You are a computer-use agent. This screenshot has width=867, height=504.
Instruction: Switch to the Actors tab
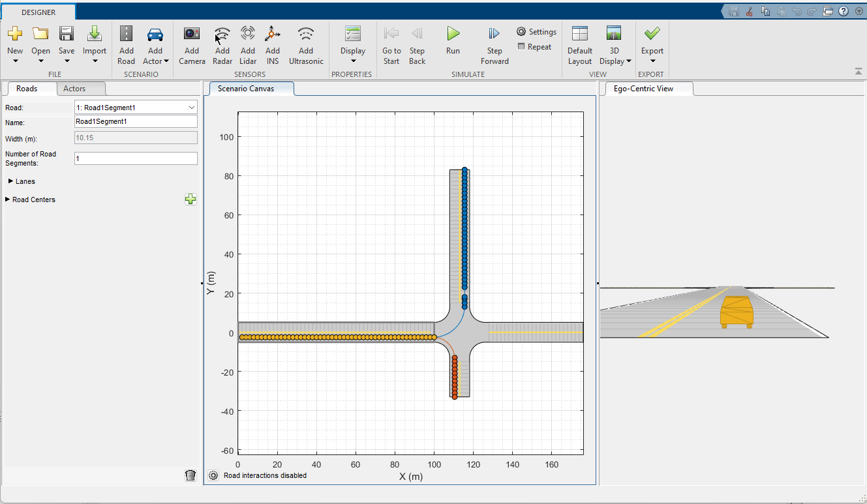pyautogui.click(x=74, y=89)
